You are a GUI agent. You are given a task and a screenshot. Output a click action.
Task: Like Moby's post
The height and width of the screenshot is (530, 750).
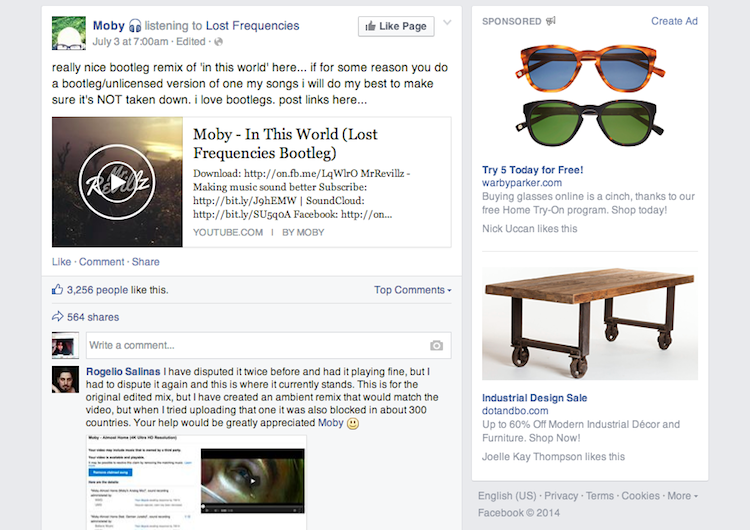(x=61, y=262)
